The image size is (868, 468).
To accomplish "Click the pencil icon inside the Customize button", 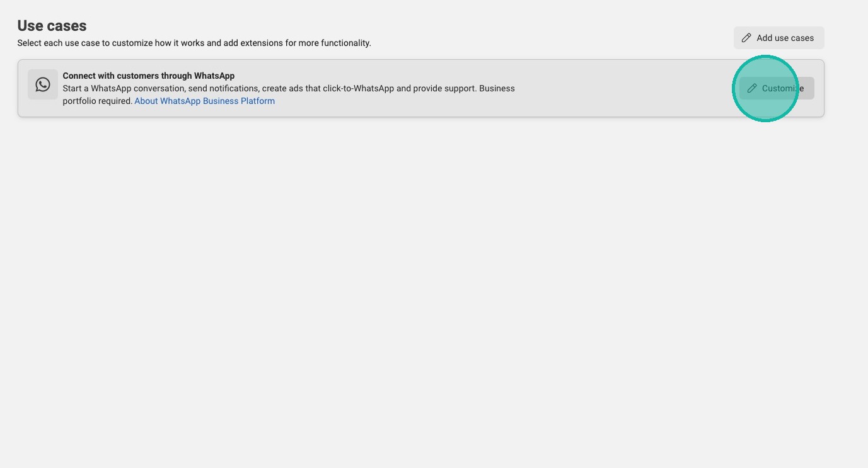I will pyautogui.click(x=751, y=88).
